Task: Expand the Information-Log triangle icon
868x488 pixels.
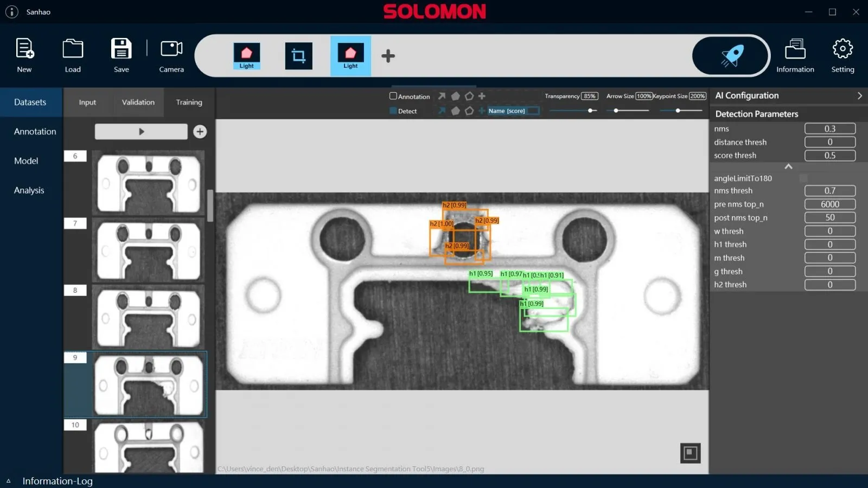Action: coord(9,481)
